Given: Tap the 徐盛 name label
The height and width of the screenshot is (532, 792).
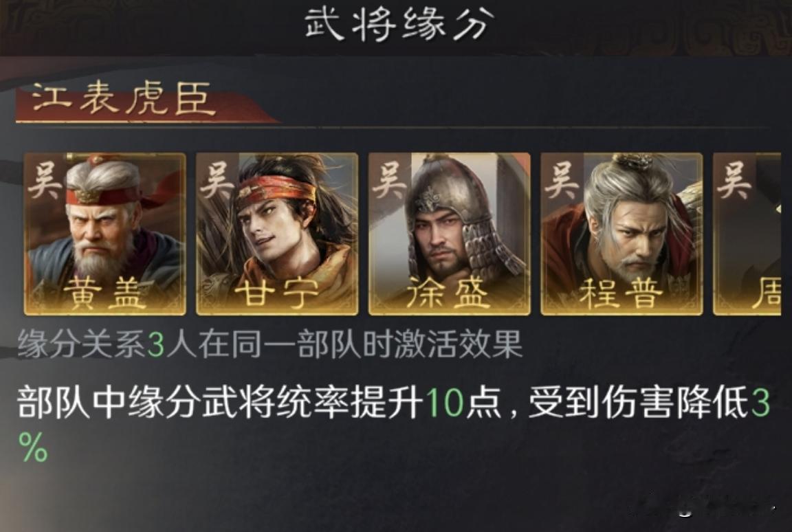Looking at the screenshot, I should (x=449, y=293).
